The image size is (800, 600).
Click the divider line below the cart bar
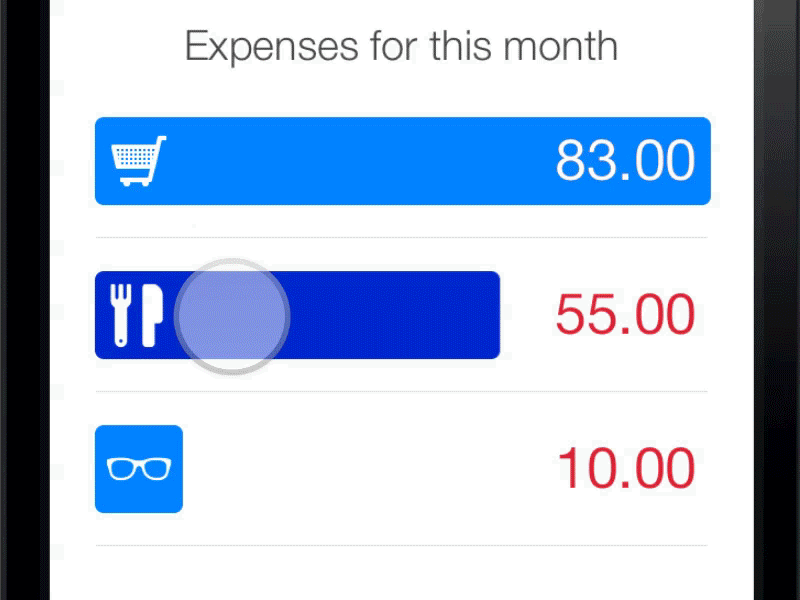[x=401, y=238]
